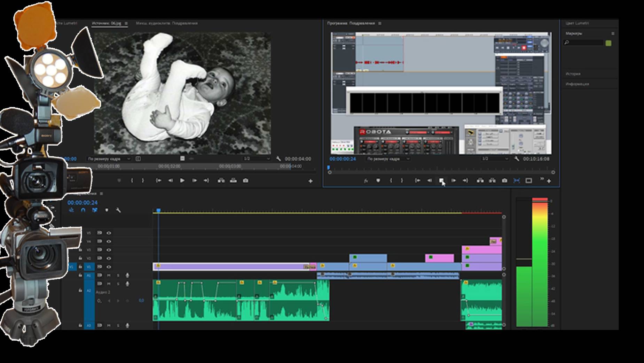Stop playback in the Program monitor
This screenshot has width=644, height=363.
tap(441, 180)
